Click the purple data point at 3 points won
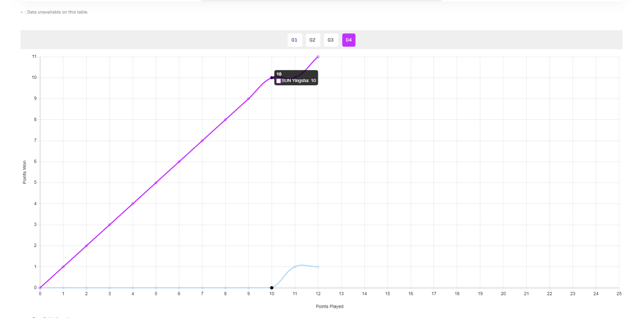Viewport: 644px width, 318px height. tap(110, 225)
